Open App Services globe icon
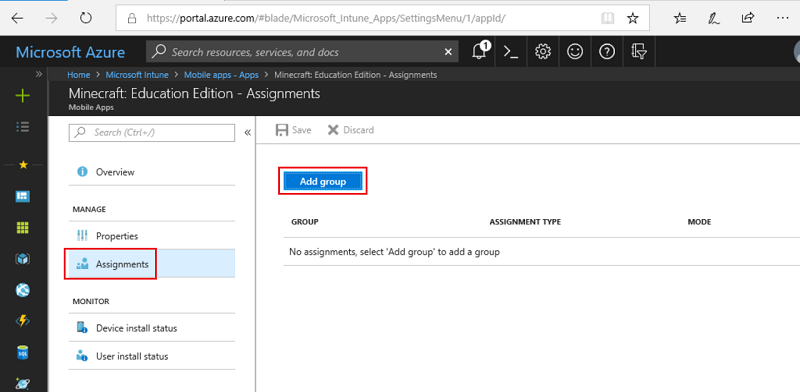Viewport: 800px width, 392px height. coord(23,290)
